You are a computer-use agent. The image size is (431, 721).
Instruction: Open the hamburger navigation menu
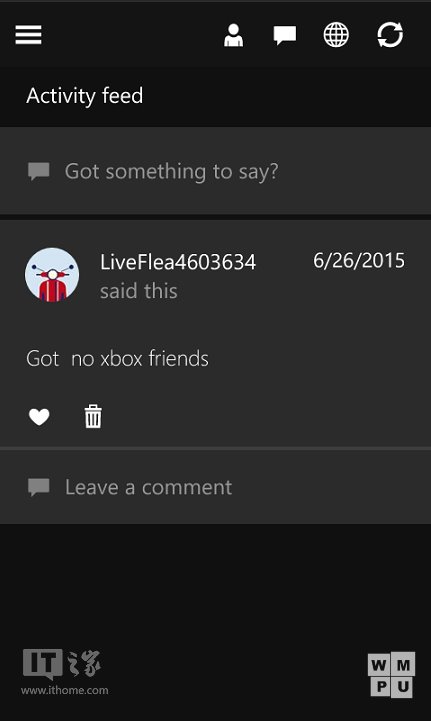point(28,35)
